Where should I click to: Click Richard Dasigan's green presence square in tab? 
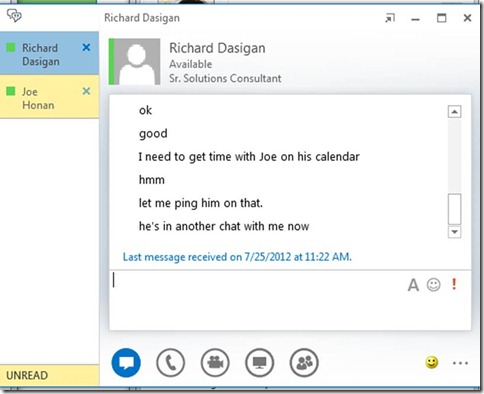coord(11,47)
